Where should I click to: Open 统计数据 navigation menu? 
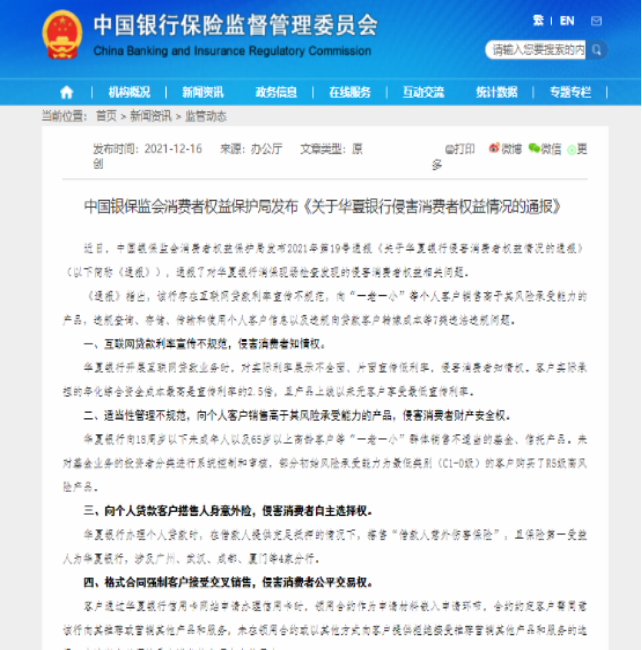(497, 92)
